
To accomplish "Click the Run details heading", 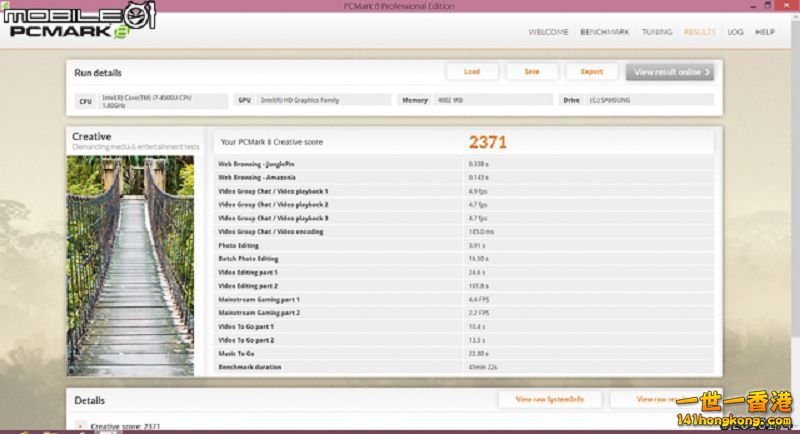I will 98,73.
